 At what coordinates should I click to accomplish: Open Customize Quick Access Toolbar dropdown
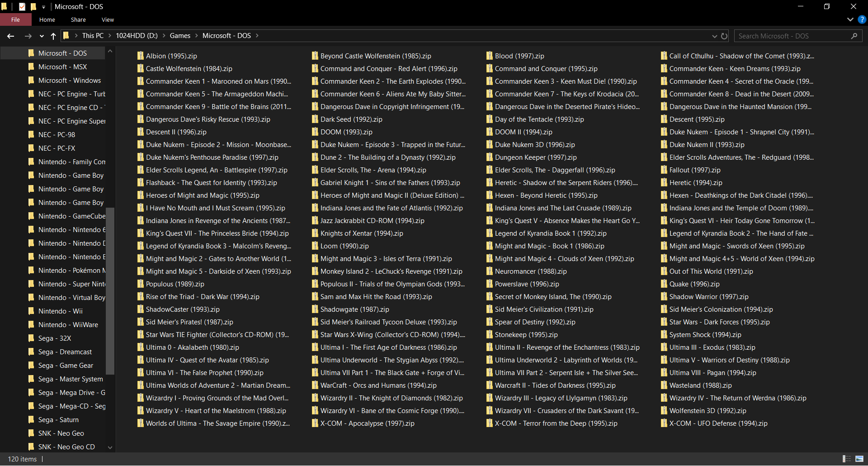(43, 7)
